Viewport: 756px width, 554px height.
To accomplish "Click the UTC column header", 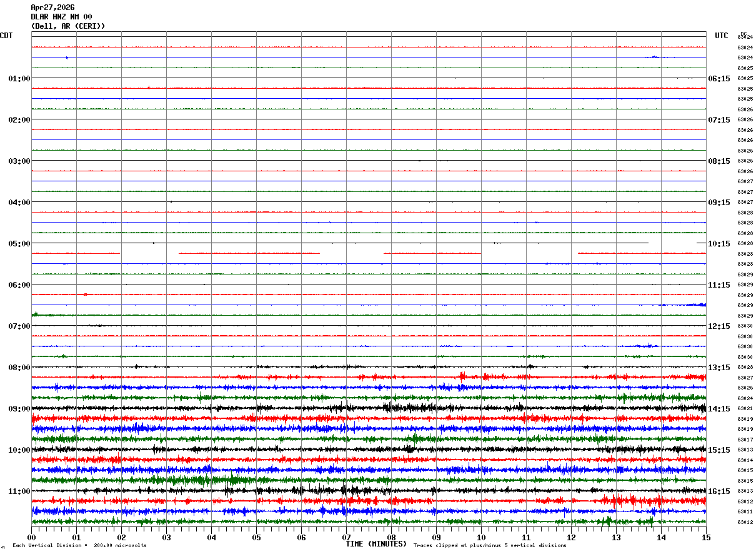I will click(x=722, y=36).
